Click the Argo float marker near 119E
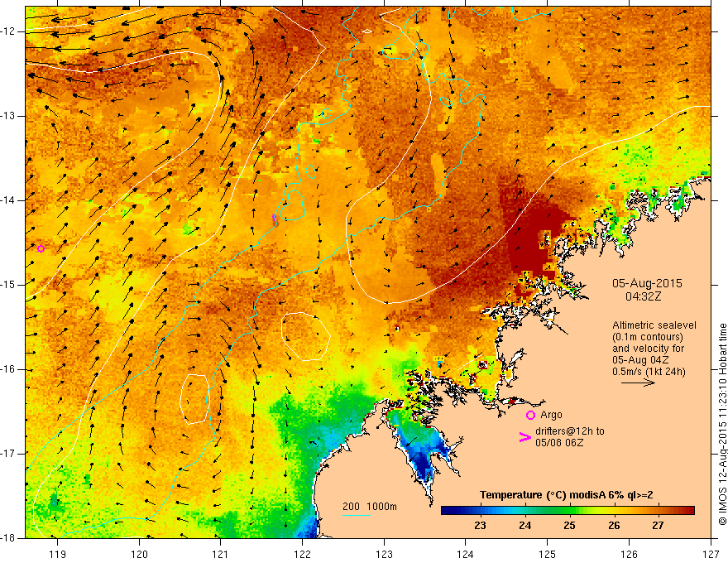This screenshot has width=728, height=563. pos(41,249)
